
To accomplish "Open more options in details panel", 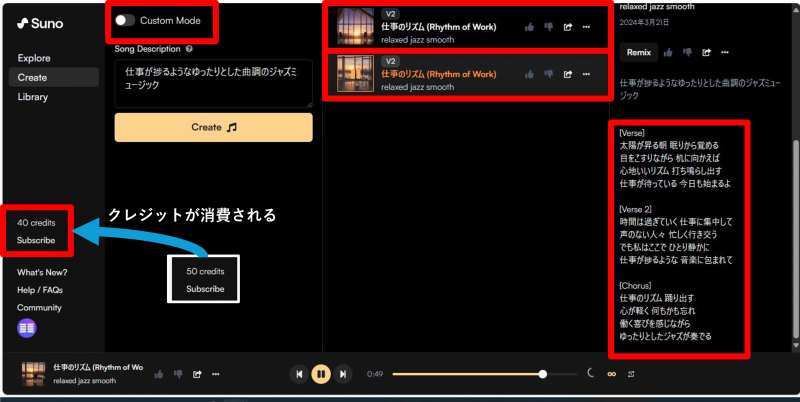I will click(x=725, y=53).
